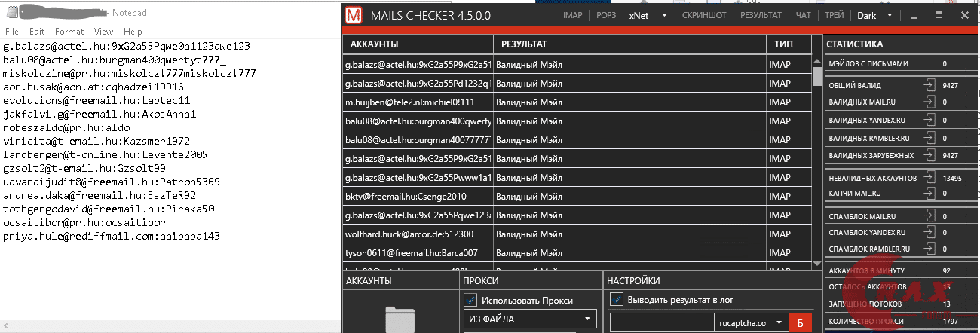Screen dimensions: 980x333
Task: Click the MAILS CHECKER 4.5.0.0 title text
Action: (x=431, y=16)
